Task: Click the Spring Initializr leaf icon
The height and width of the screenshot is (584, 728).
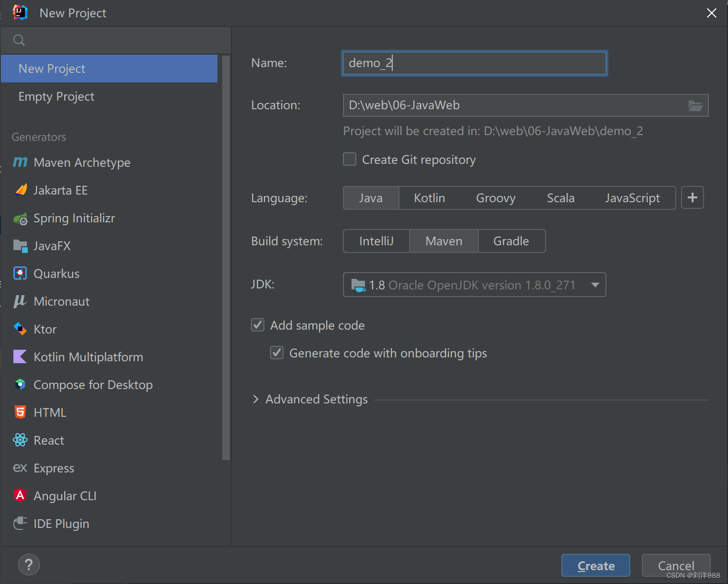Action: (21, 218)
